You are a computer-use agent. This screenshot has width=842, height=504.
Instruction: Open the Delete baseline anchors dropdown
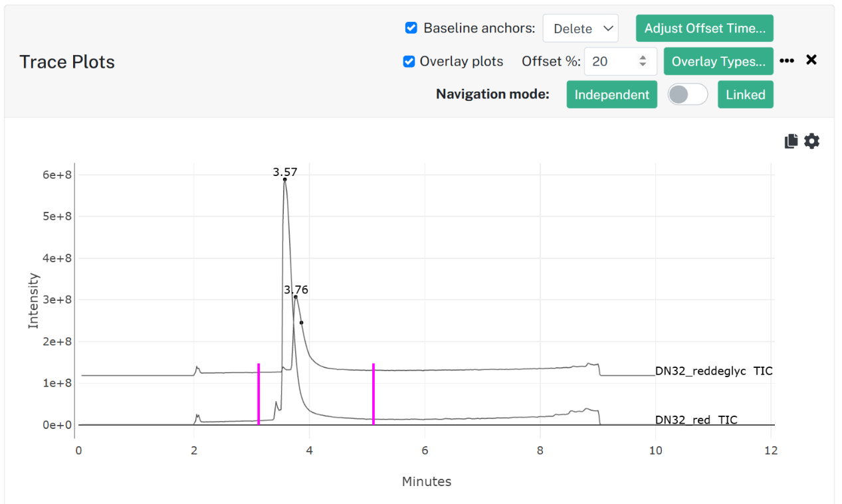[580, 29]
